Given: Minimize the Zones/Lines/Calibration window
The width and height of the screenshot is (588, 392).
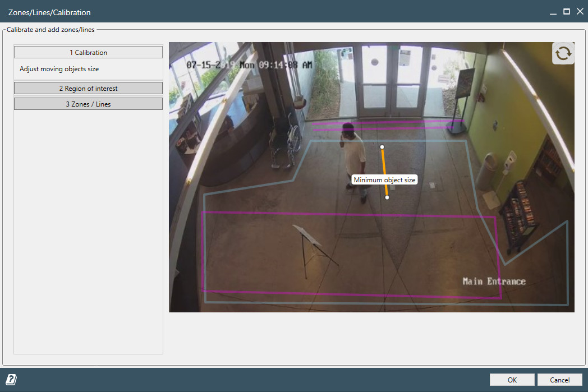Looking at the screenshot, I should pyautogui.click(x=553, y=12).
